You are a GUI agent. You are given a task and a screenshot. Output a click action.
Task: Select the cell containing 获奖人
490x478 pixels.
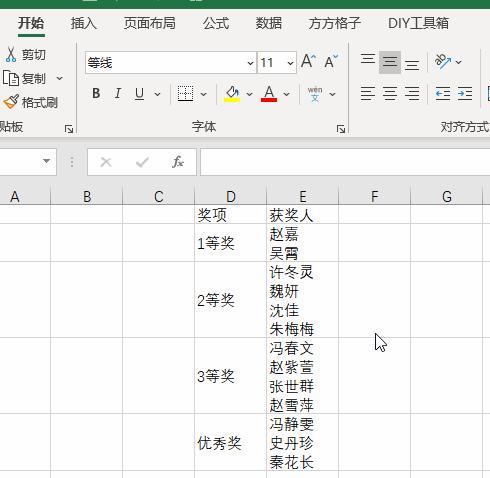[303, 214]
